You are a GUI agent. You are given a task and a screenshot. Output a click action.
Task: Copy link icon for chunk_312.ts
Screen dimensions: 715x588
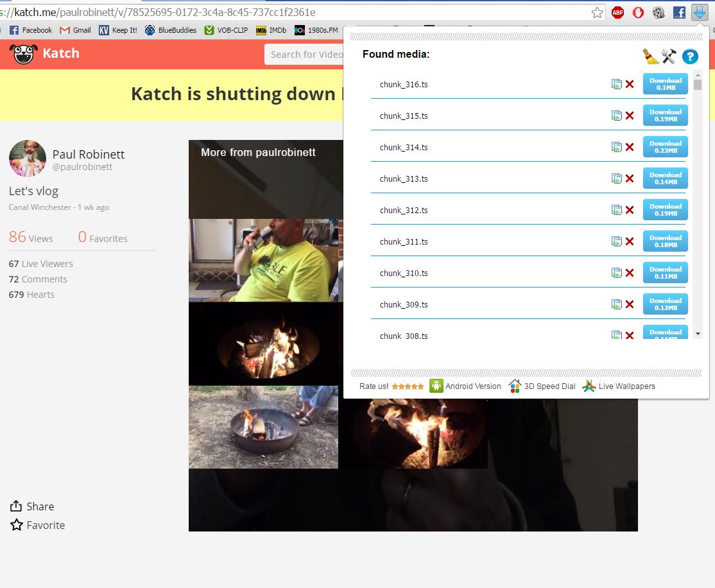617,211
